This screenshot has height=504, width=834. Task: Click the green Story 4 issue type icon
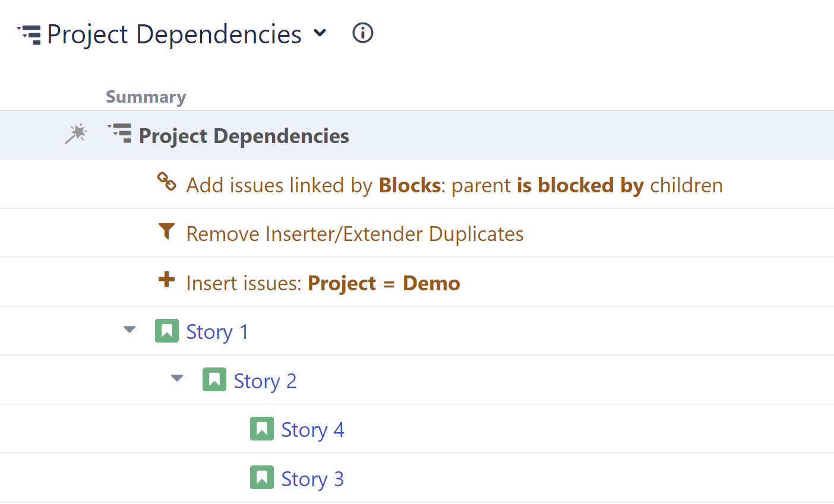click(x=262, y=429)
